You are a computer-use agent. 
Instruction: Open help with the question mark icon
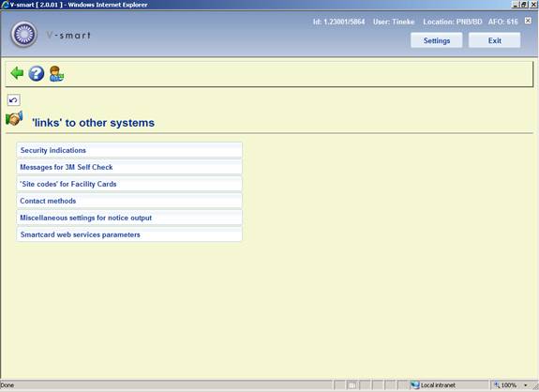click(x=37, y=73)
